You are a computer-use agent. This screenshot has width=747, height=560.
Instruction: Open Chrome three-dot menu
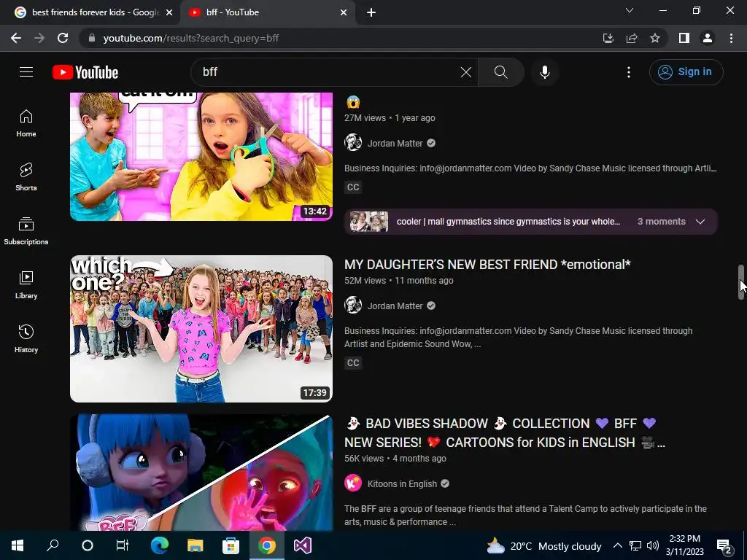(731, 38)
